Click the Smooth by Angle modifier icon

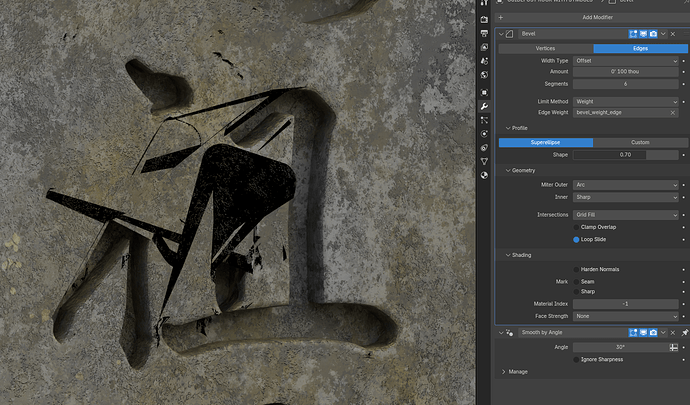[x=510, y=333]
